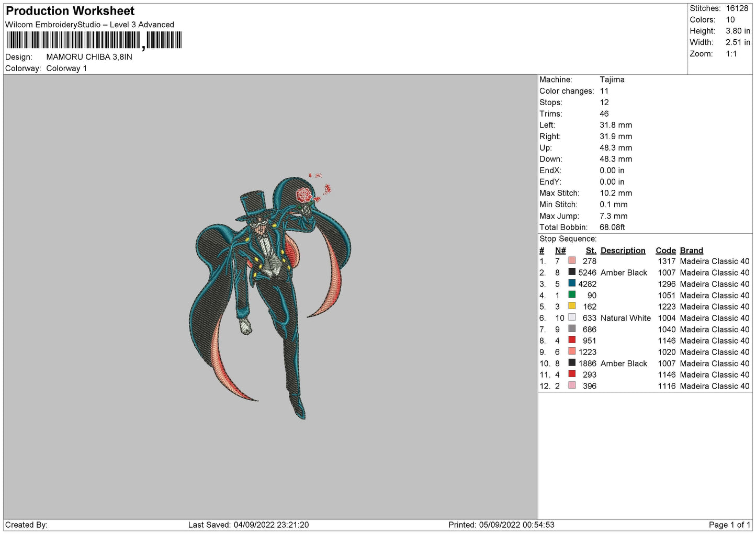Click the Production Worksheet title
The height and width of the screenshot is (534, 756).
pos(70,11)
